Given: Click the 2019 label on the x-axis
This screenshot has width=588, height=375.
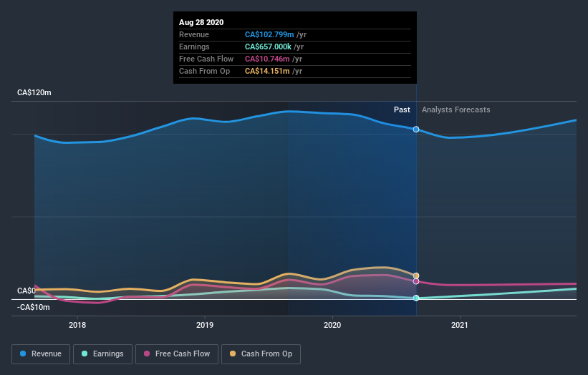Looking at the screenshot, I should tap(205, 325).
